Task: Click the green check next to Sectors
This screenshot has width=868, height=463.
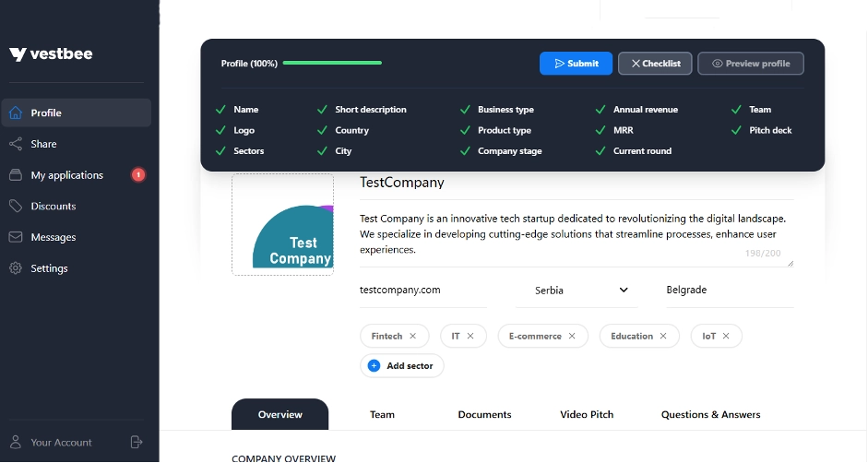Action: pyautogui.click(x=220, y=150)
